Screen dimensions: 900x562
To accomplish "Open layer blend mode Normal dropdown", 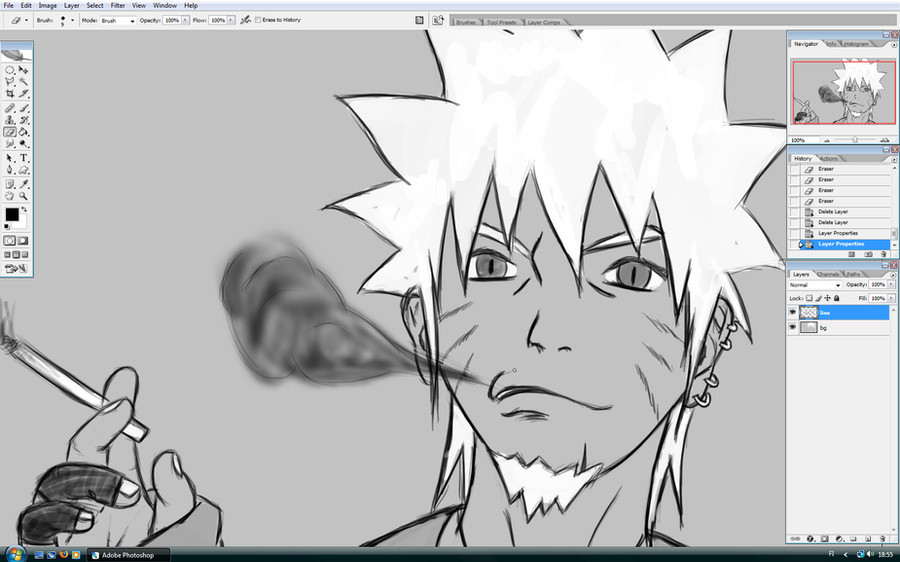I will pos(815,285).
